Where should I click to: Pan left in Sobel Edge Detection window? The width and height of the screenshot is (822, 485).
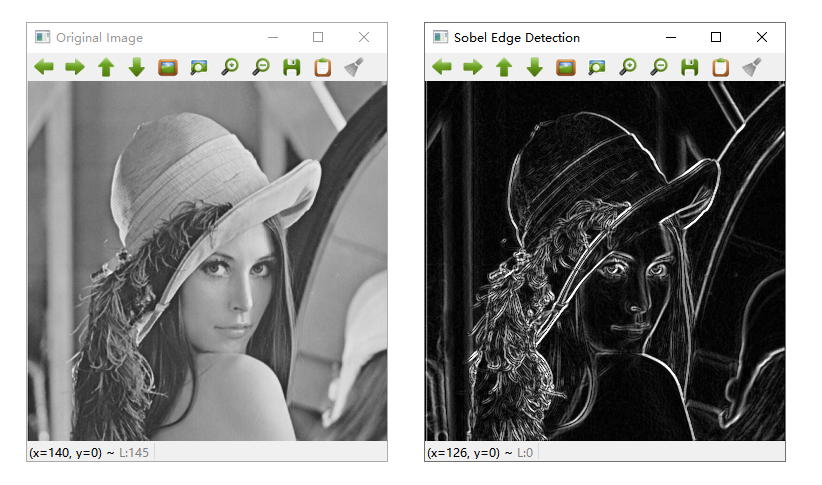click(442, 67)
